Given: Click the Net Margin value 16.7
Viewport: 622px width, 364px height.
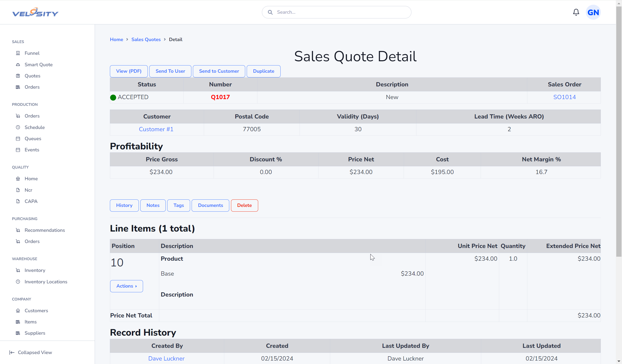Looking at the screenshot, I should pos(541,172).
